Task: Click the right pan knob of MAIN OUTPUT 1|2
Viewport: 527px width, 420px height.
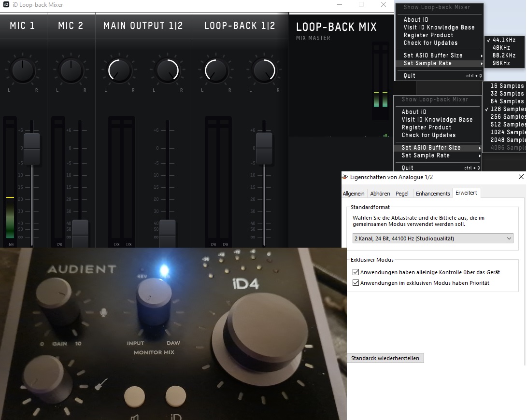Action: point(168,71)
